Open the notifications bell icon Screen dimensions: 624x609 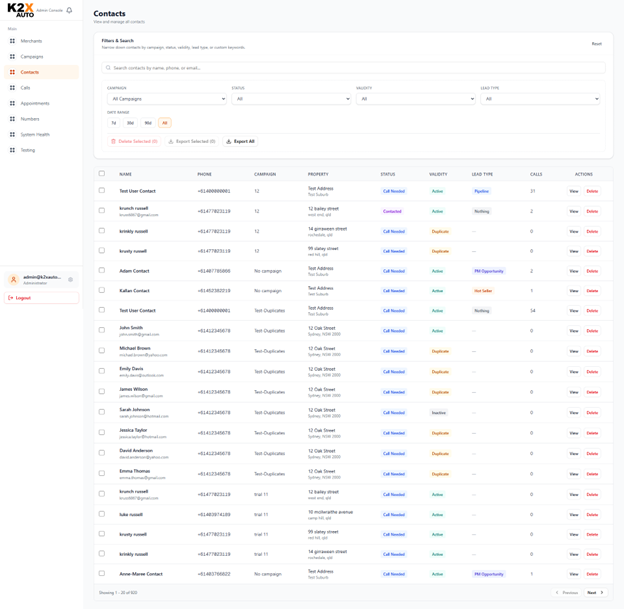pos(69,10)
